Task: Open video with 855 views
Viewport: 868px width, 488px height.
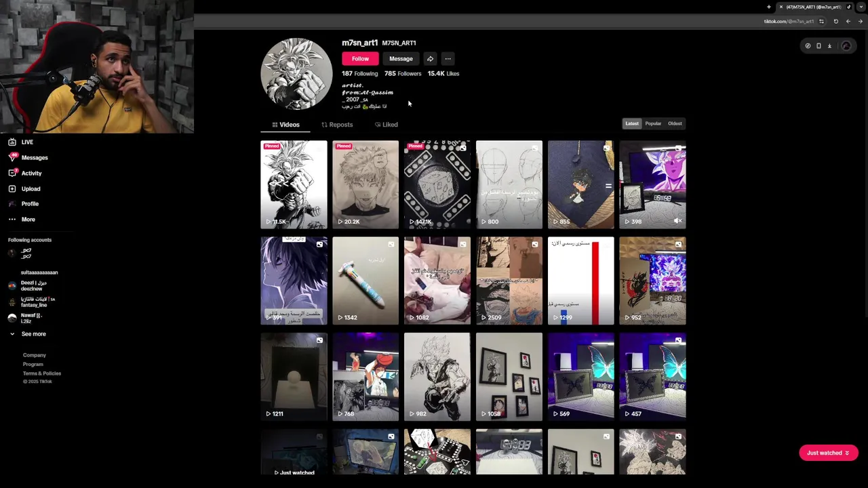Action: tap(581, 185)
